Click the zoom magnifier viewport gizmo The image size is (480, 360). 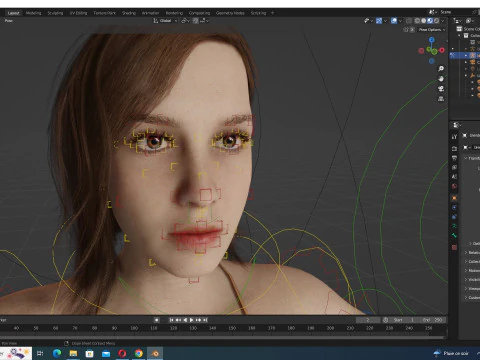coord(441,69)
